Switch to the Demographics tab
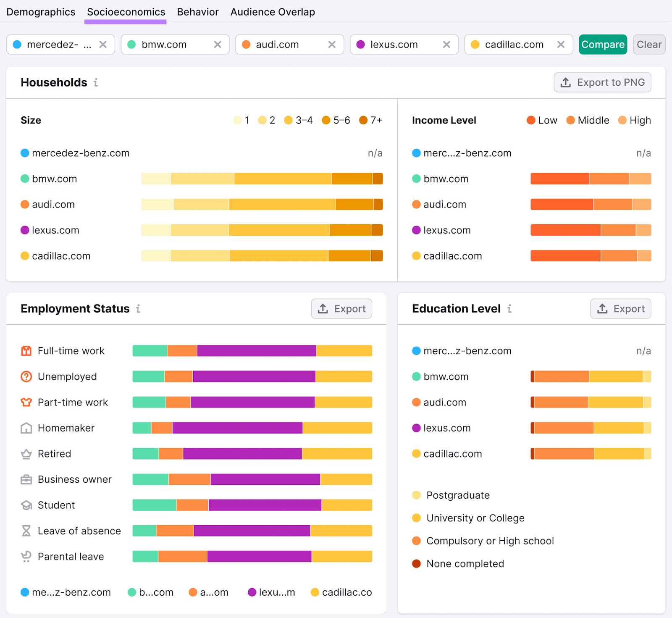The width and height of the screenshot is (672, 618). 41,12
